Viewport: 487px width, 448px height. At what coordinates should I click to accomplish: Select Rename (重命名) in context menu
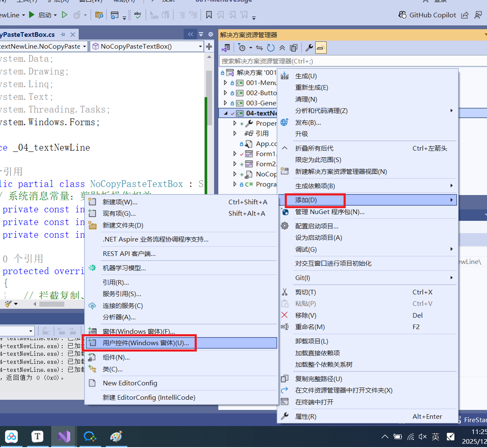(368, 327)
